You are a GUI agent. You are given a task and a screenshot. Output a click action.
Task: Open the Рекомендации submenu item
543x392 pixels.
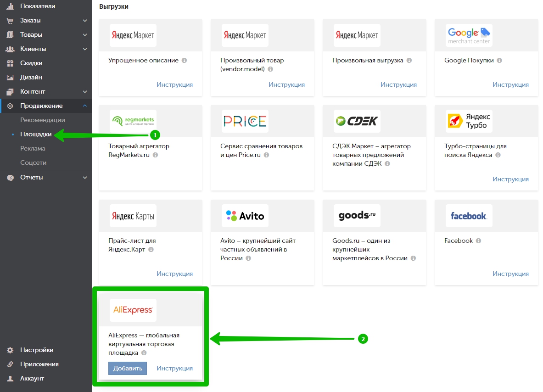pos(43,120)
